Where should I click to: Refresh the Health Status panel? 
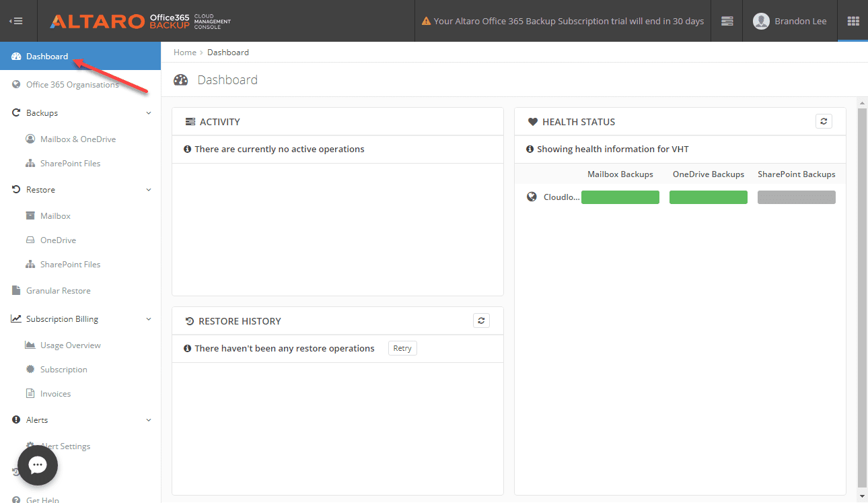[x=824, y=121]
